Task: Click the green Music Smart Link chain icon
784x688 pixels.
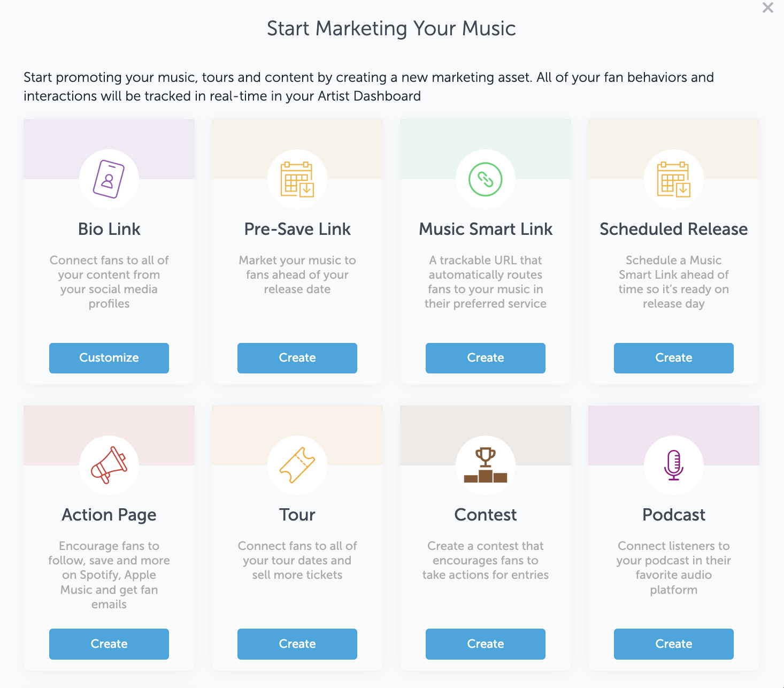Action: 486,179
